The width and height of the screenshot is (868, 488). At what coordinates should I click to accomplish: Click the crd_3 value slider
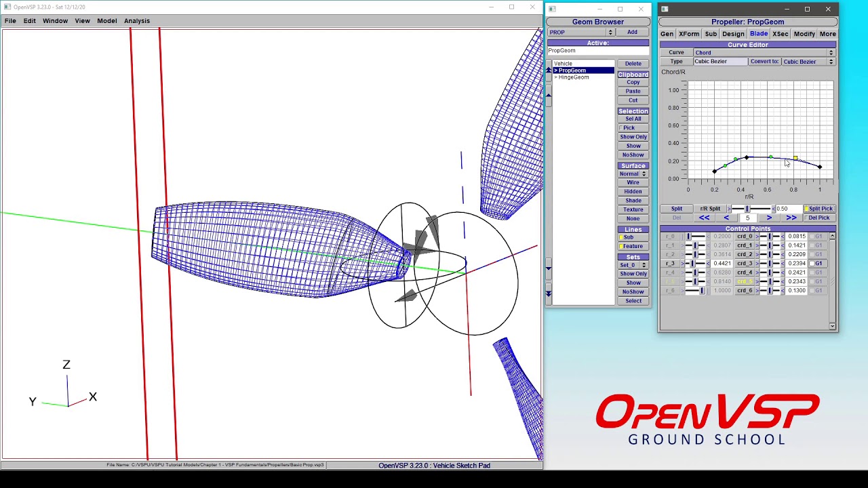(770, 264)
